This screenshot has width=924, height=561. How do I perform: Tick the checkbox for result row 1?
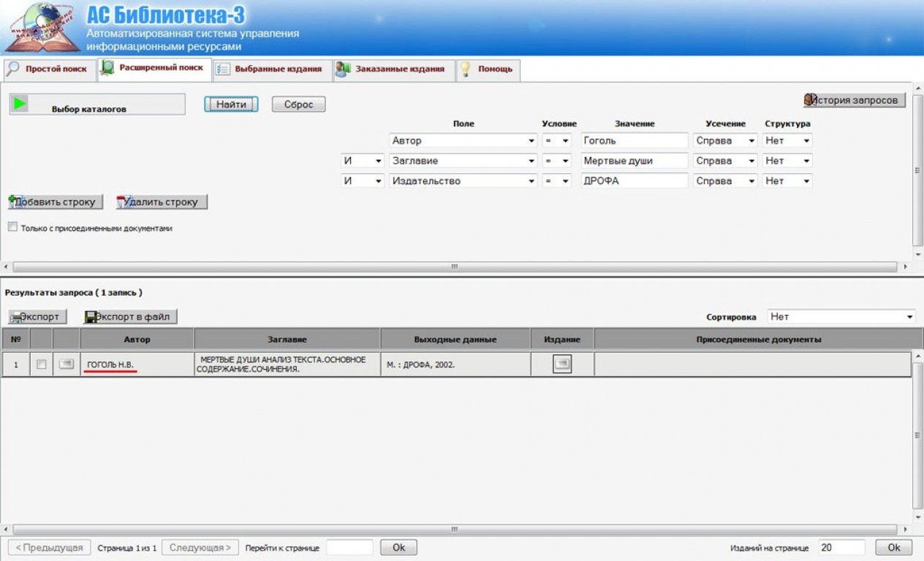click(42, 364)
